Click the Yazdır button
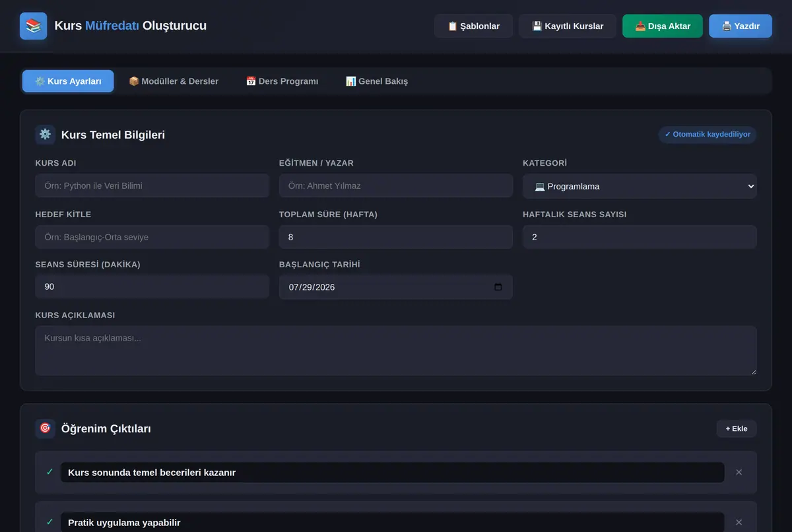792x532 pixels. click(x=741, y=26)
